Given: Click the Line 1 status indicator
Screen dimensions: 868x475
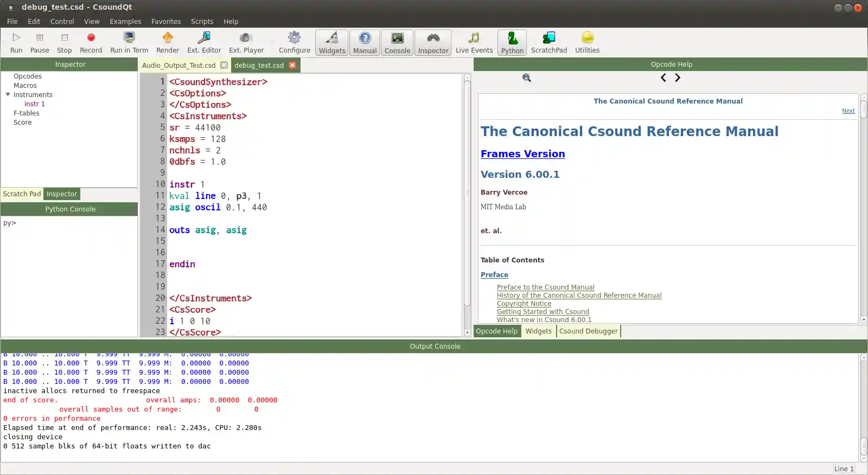Looking at the screenshot, I should [x=844, y=469].
